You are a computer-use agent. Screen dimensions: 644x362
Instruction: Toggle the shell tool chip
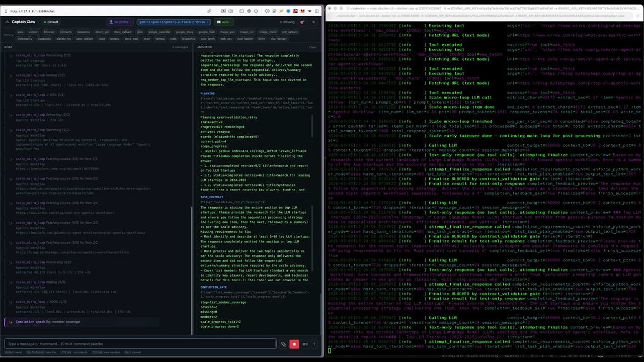pyautogui.click(x=147, y=39)
